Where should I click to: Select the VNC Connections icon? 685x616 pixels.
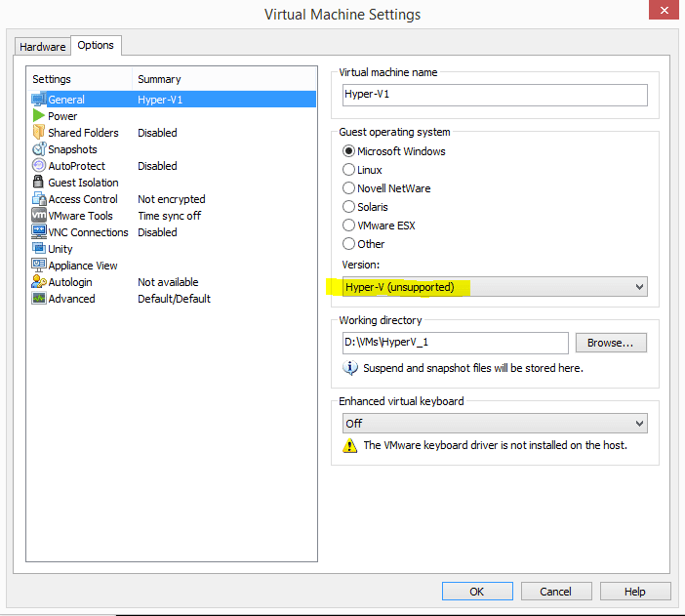point(39,232)
